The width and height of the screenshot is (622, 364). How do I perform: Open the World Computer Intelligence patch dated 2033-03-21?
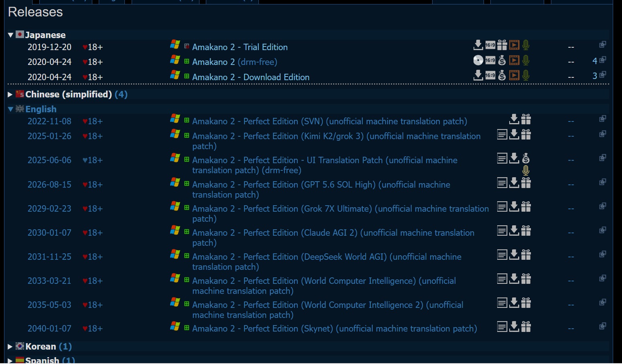tap(324, 286)
